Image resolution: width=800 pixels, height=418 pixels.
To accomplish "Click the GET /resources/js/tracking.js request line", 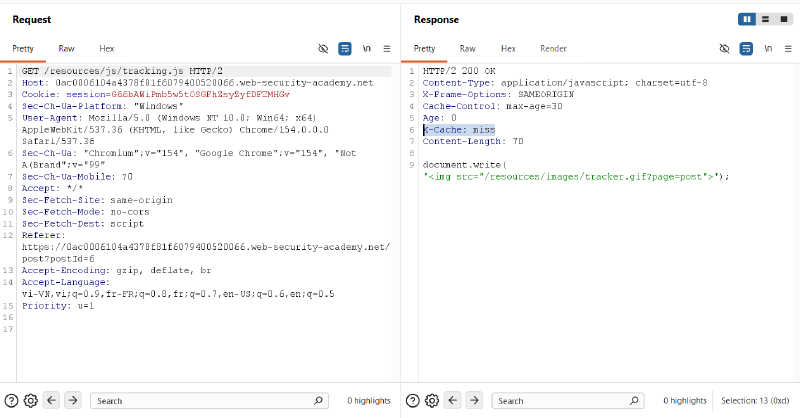I will (x=122, y=71).
